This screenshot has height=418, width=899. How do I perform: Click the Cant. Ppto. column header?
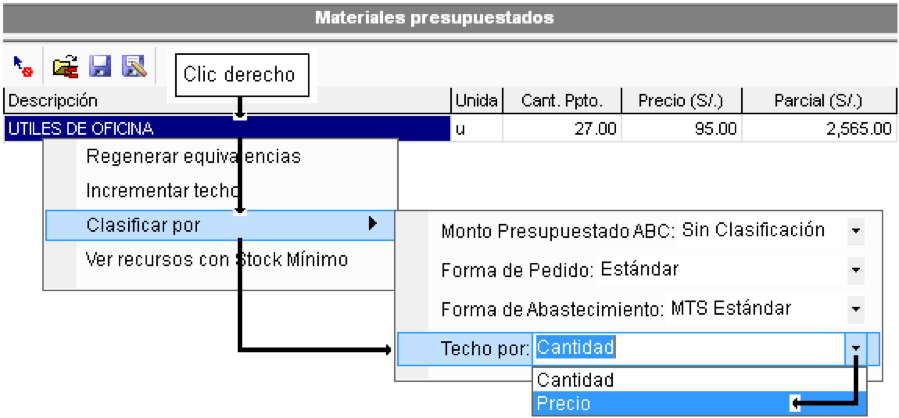(562, 101)
